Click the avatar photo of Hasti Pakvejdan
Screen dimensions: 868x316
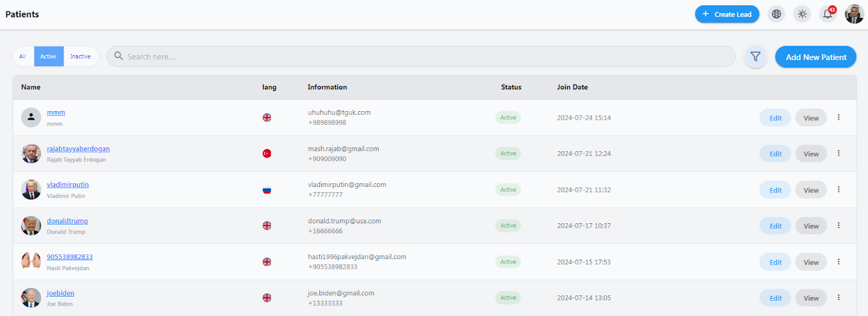[x=31, y=261]
